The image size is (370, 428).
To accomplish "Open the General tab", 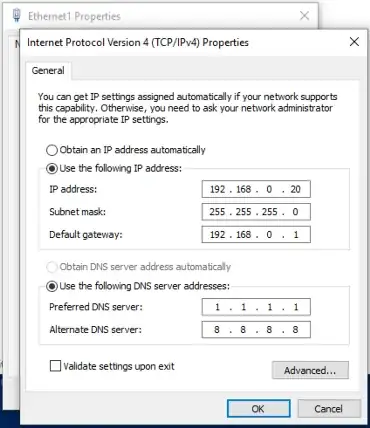I will [48, 71].
